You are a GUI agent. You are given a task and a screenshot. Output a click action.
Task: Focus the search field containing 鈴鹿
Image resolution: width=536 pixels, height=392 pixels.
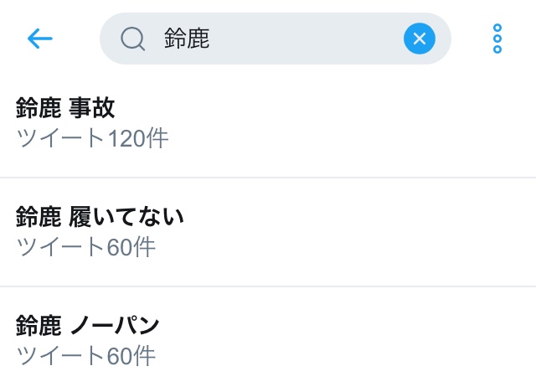[187, 39]
